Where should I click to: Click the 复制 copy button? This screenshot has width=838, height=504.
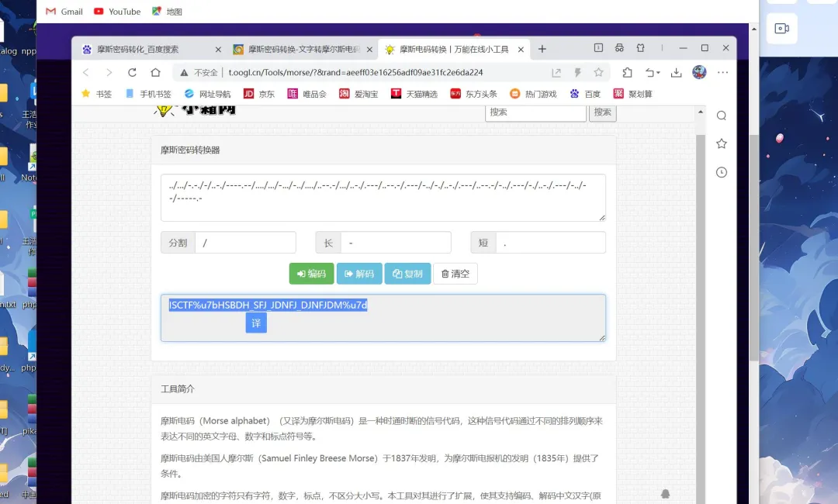click(408, 274)
